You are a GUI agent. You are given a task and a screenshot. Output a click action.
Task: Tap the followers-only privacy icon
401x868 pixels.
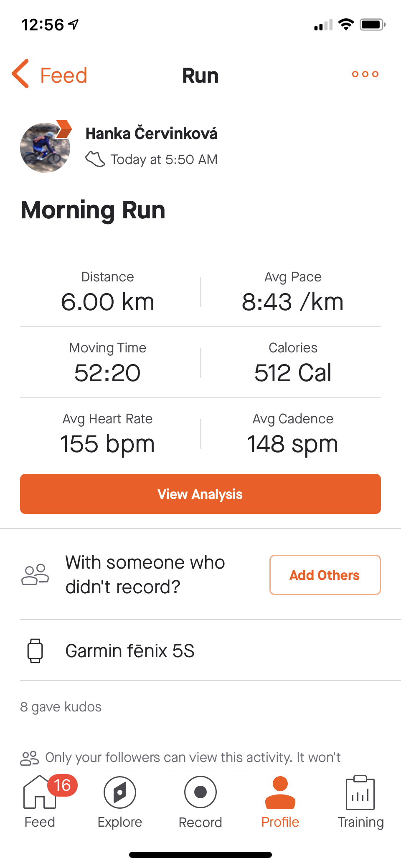pyautogui.click(x=29, y=758)
